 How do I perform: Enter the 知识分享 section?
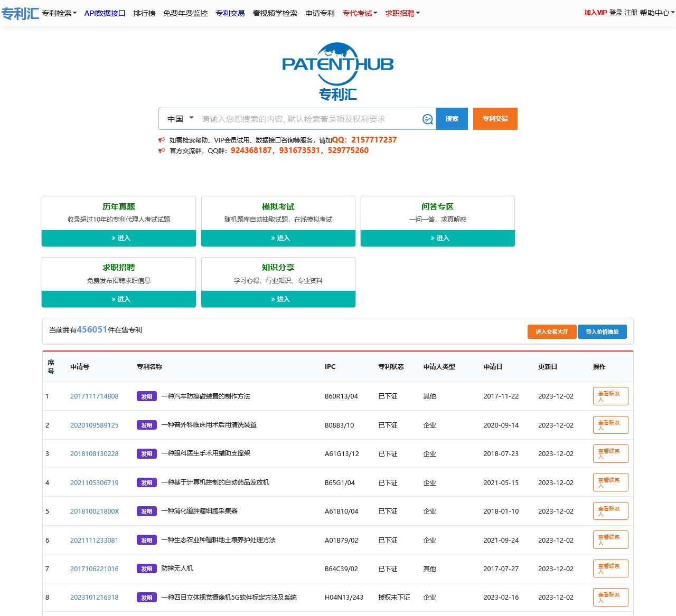click(278, 299)
